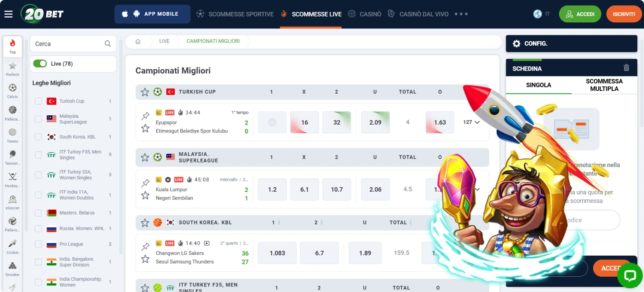This screenshot has height=292, width=644.
Task: Pin the Kuala Lumpur match
Action: pyautogui.click(x=145, y=183)
